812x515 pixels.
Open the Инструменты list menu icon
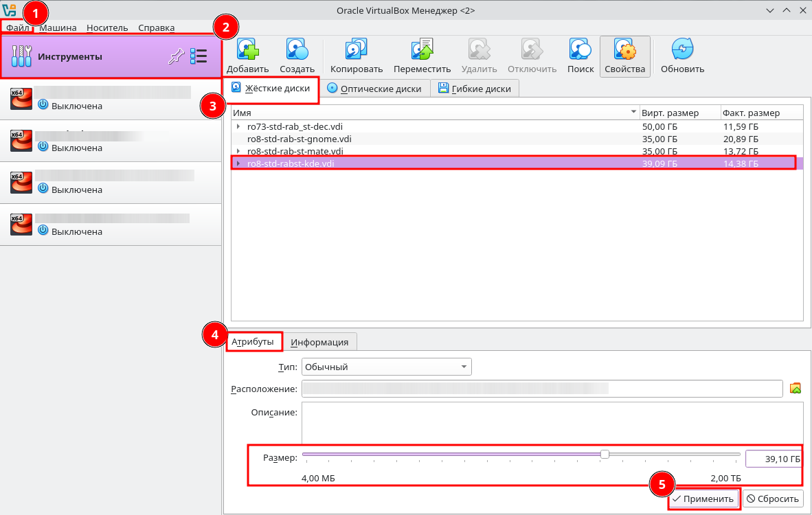[x=199, y=57]
